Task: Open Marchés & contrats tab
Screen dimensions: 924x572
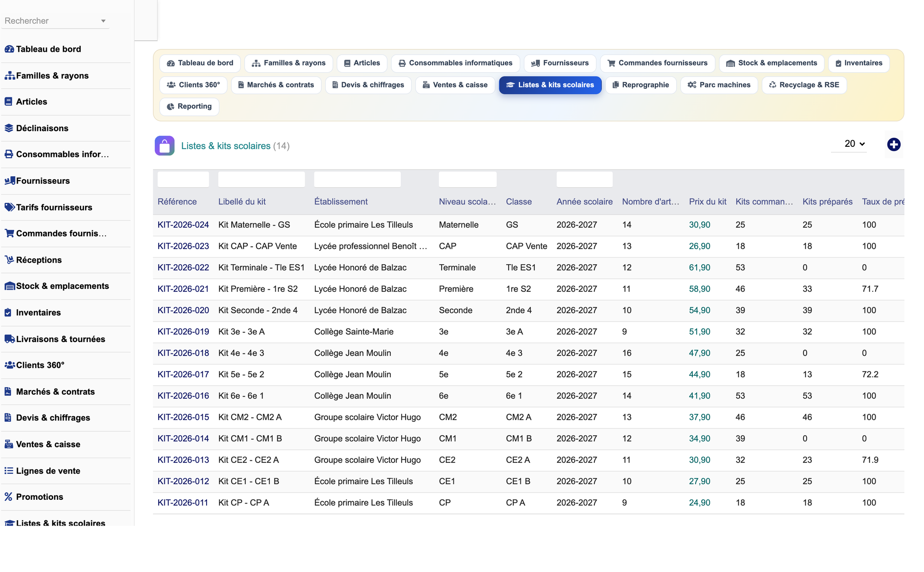Action: click(x=276, y=85)
